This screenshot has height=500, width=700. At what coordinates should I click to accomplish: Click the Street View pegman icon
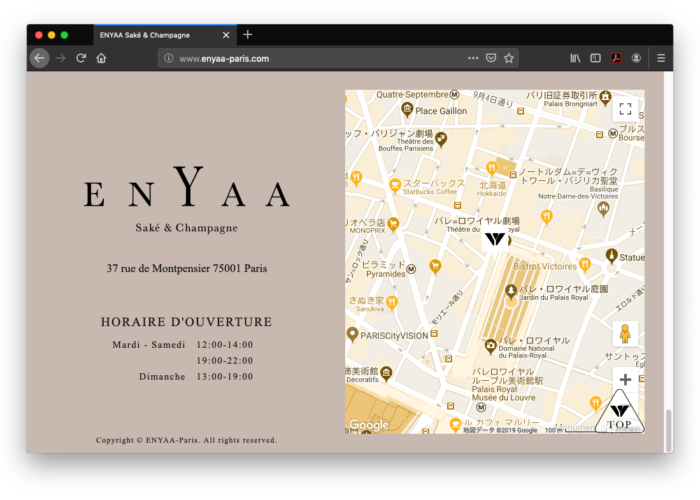tap(625, 334)
